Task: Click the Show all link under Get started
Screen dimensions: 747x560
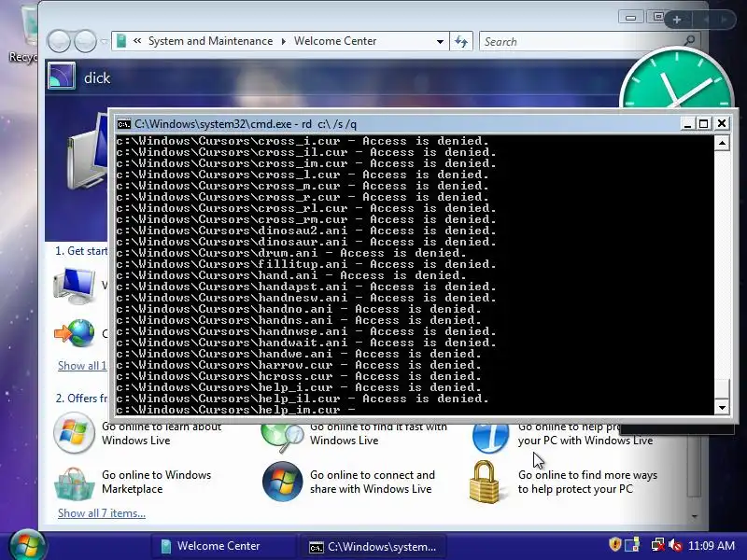Action: [x=82, y=366]
